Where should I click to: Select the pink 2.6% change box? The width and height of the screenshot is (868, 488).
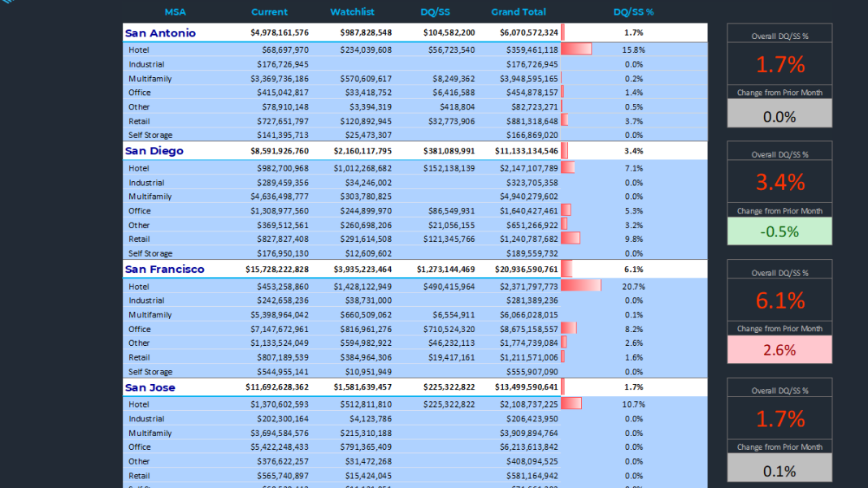pyautogui.click(x=779, y=350)
